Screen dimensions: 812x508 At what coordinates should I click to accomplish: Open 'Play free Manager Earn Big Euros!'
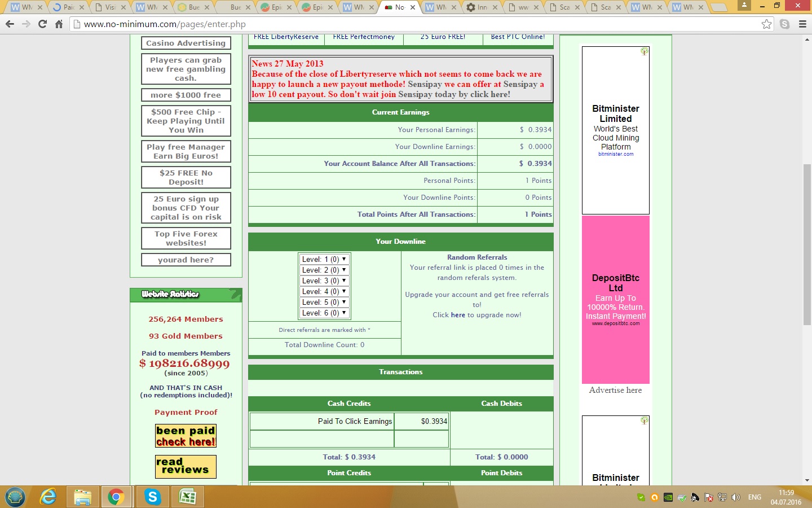(186, 151)
